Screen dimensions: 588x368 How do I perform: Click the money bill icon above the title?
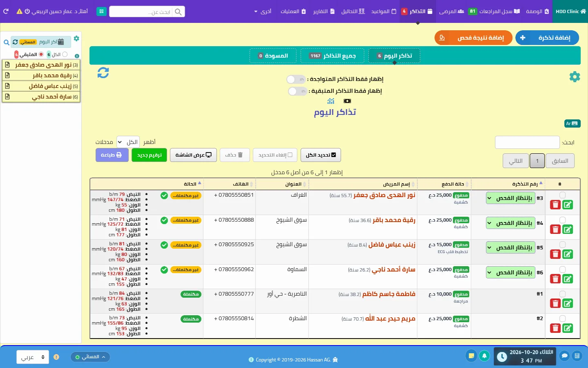347,101
